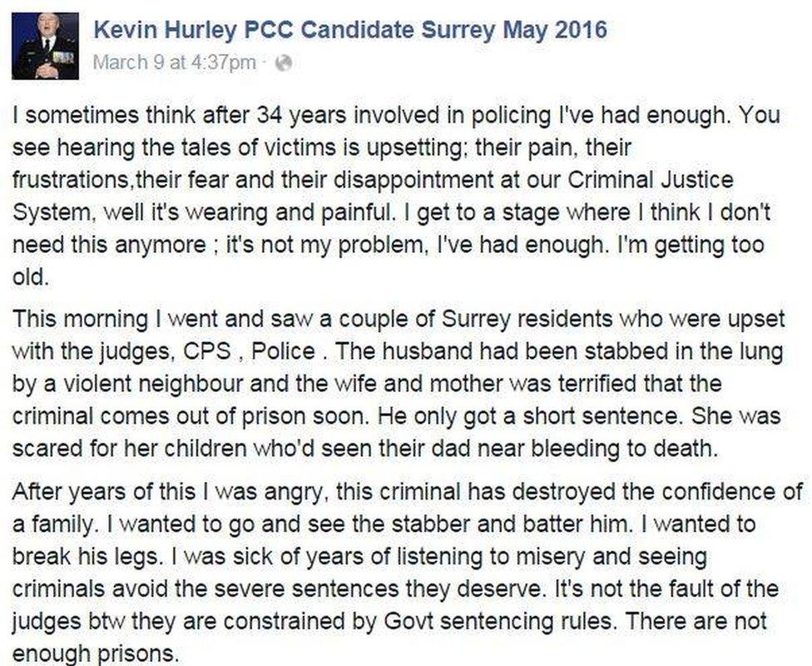
Task: Click the 4:37pm timestamp text
Action: tap(215, 60)
